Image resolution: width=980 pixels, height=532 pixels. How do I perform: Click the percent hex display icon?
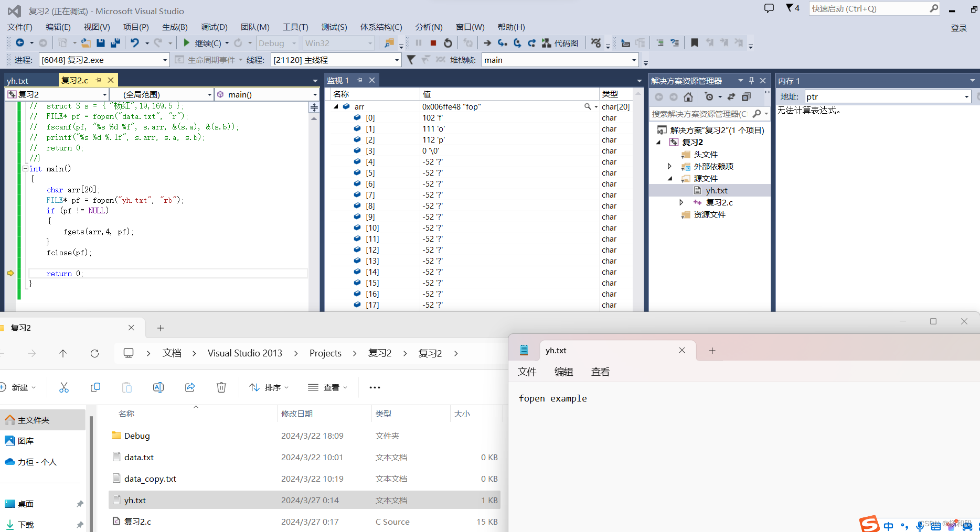pyautogui.click(x=596, y=43)
